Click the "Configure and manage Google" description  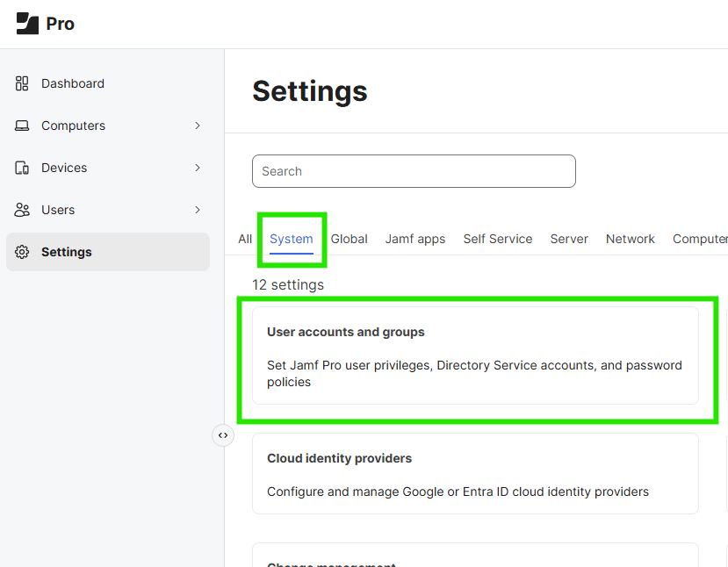[x=458, y=492]
